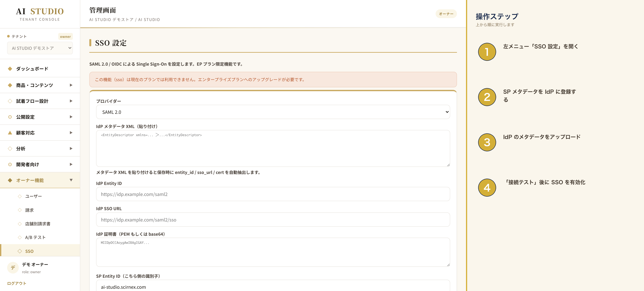Open the 公開設定 menu item
This screenshot has height=291, width=644.
[40, 117]
